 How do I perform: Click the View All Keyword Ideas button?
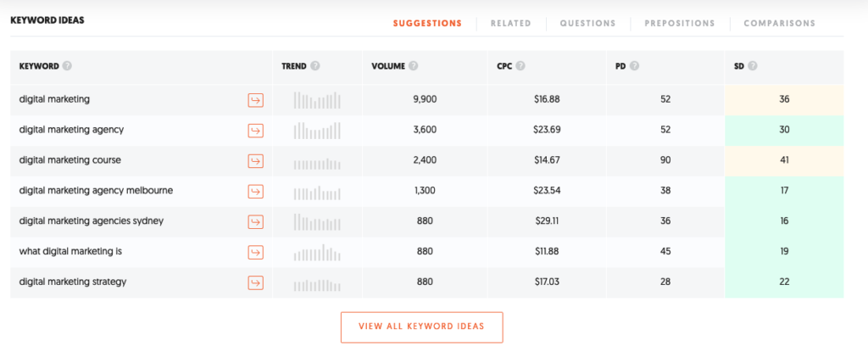click(421, 327)
